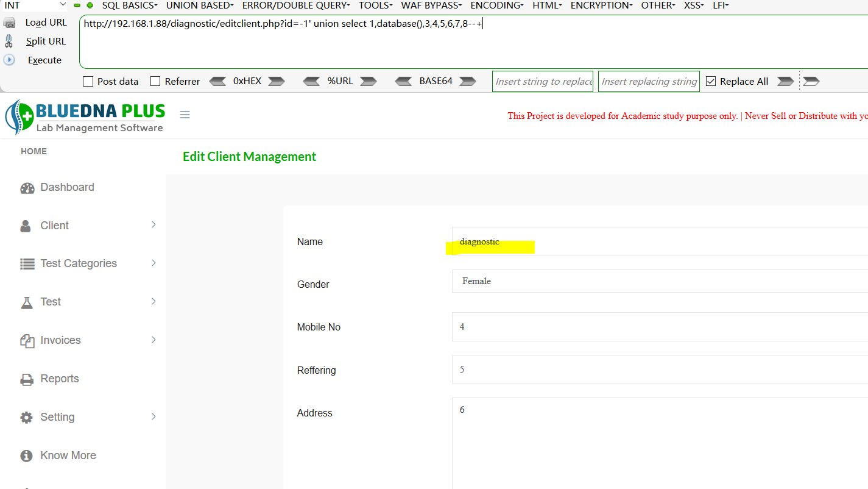The height and width of the screenshot is (489, 868).
Task: Click the Dashboard gauge icon
Action: pos(27,188)
